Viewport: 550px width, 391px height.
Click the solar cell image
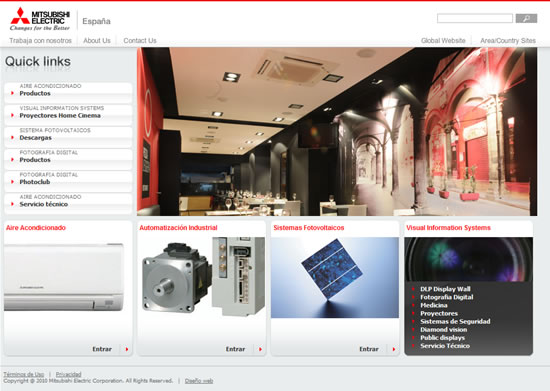tap(335, 278)
